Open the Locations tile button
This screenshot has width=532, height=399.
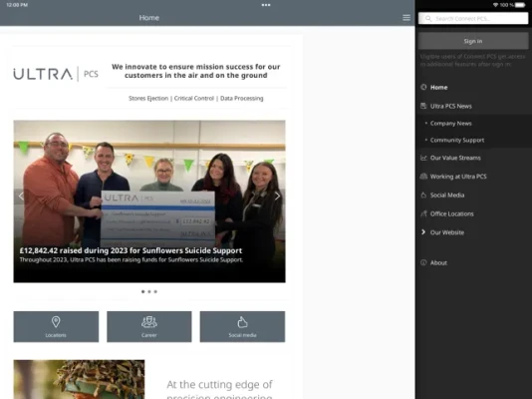point(56,326)
